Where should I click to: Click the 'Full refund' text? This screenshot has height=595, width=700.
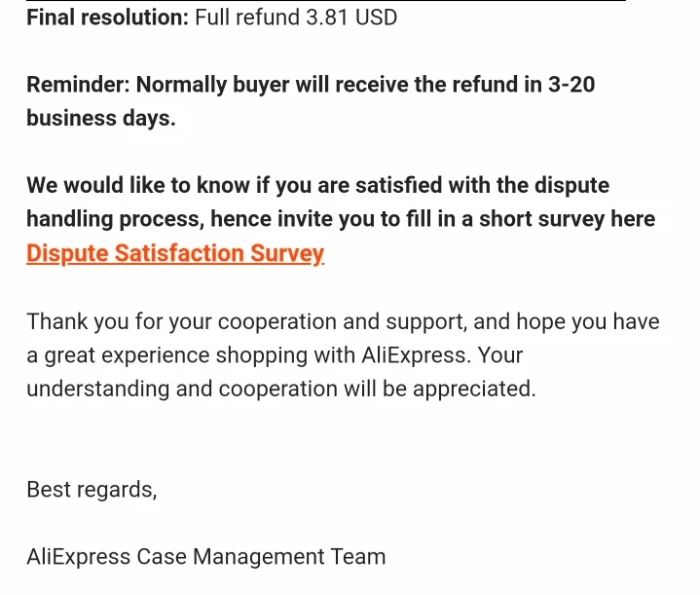[246, 18]
